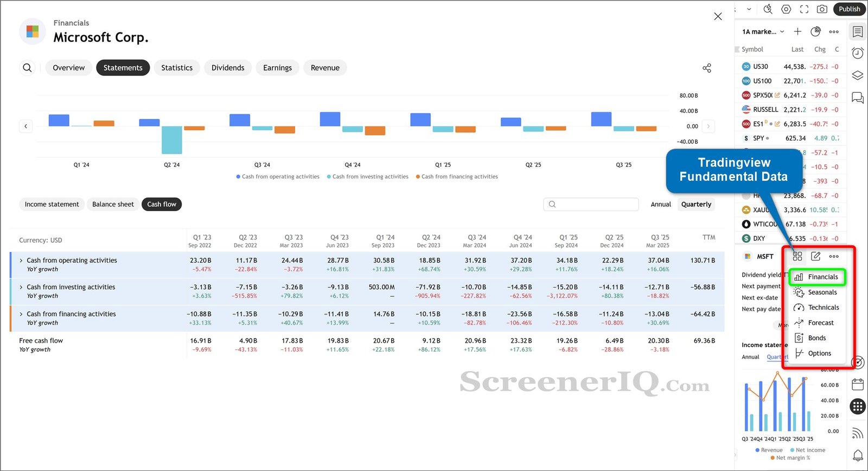Select the DXY watchlist row
Image resolution: width=868 pixels, height=471 pixels.
(790, 238)
